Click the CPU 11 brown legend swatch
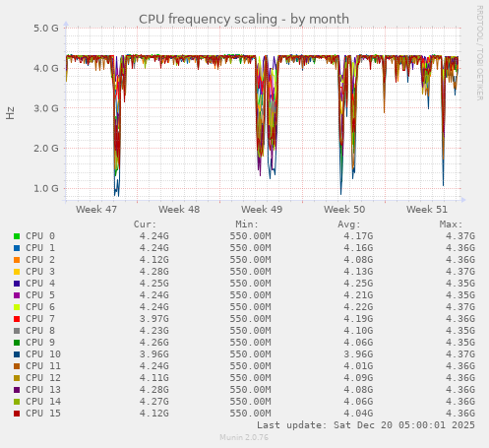 17,366
